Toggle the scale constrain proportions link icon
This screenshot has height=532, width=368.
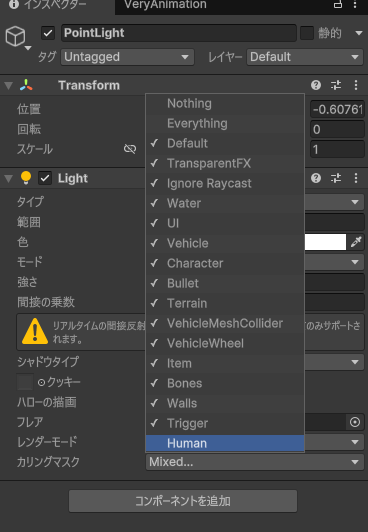coord(130,149)
